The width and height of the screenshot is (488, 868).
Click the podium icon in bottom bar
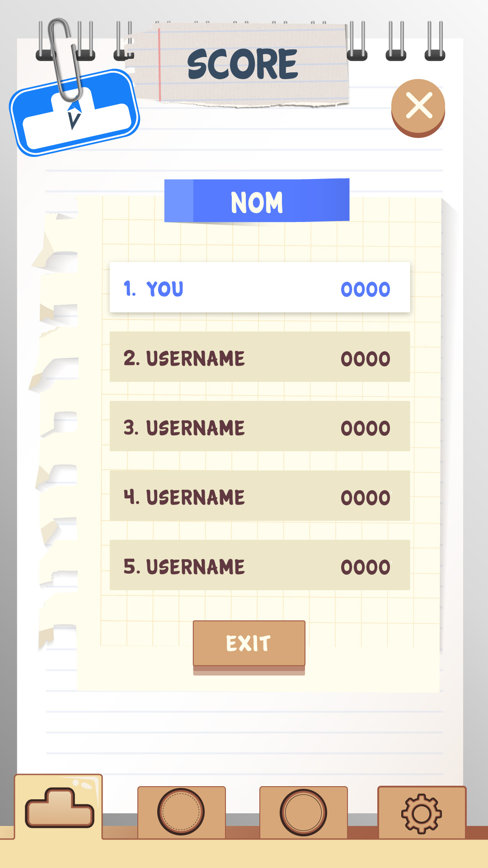click(x=60, y=808)
